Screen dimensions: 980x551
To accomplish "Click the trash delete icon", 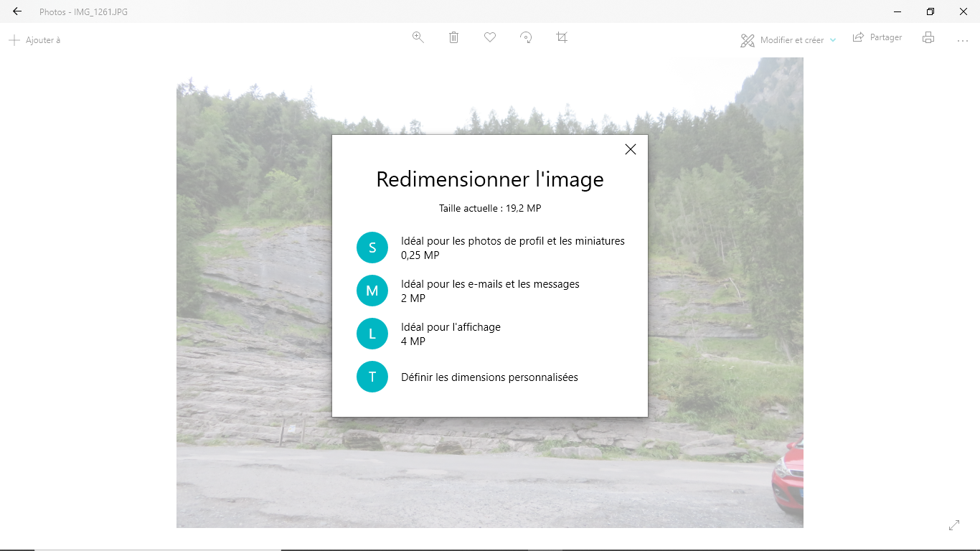I will (453, 37).
